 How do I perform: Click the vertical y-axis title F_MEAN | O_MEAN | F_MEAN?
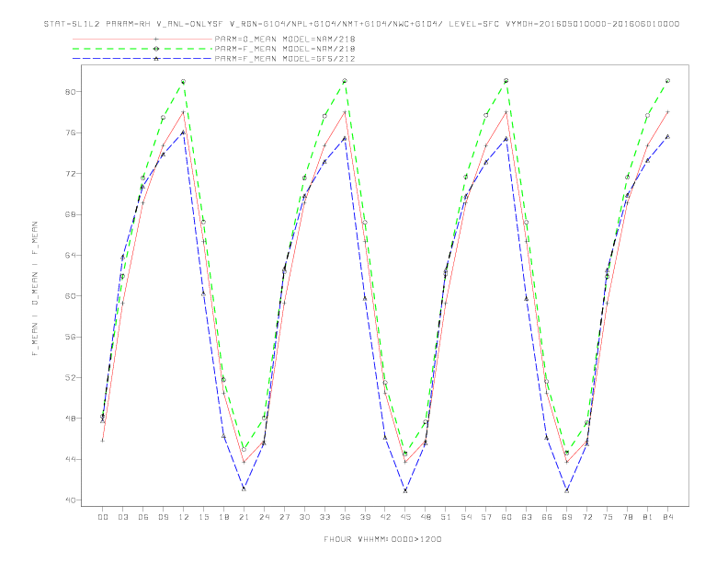(x=35, y=289)
